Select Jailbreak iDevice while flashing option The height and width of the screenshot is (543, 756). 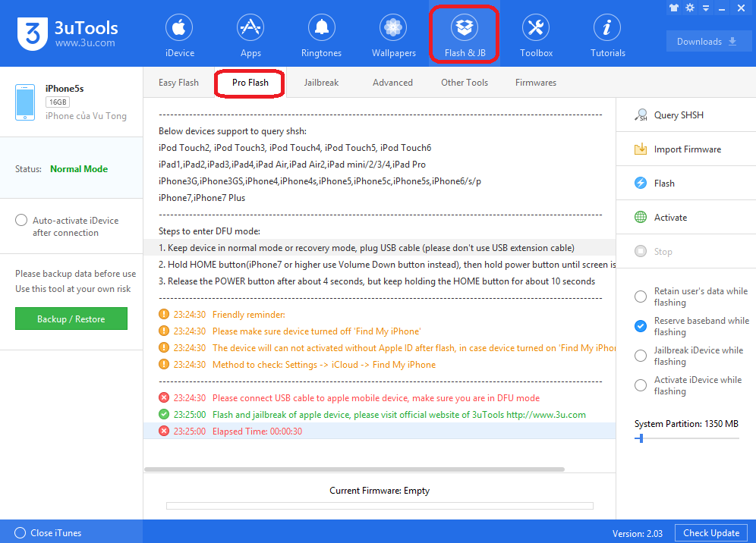[640, 356]
